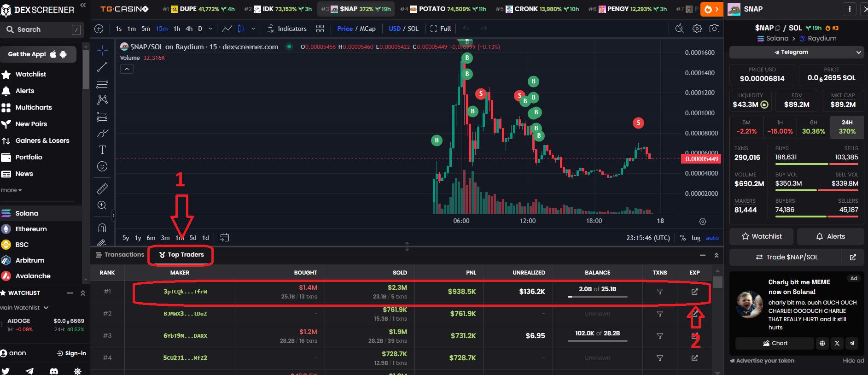Image resolution: width=868 pixels, height=375 pixels.
Task: Toggle the auto price scale
Action: tap(712, 238)
